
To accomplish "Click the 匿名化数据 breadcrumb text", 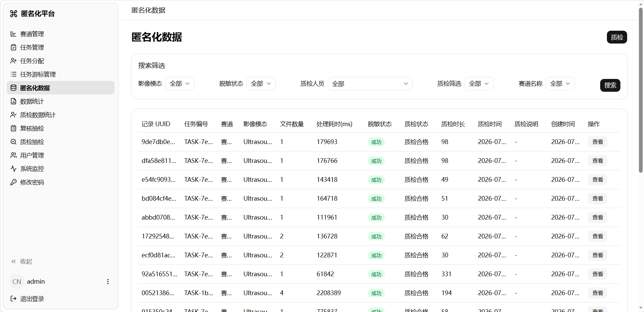I will [x=148, y=10].
